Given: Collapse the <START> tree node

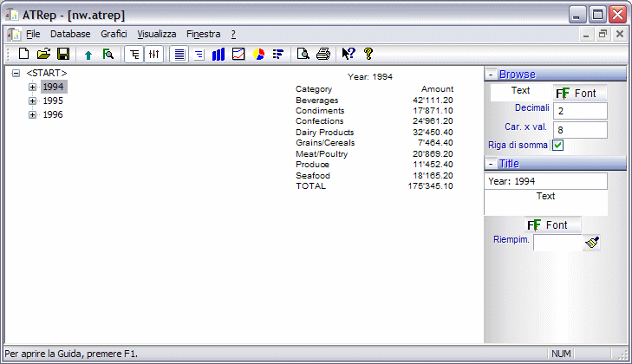Looking at the screenshot, I should [16, 73].
